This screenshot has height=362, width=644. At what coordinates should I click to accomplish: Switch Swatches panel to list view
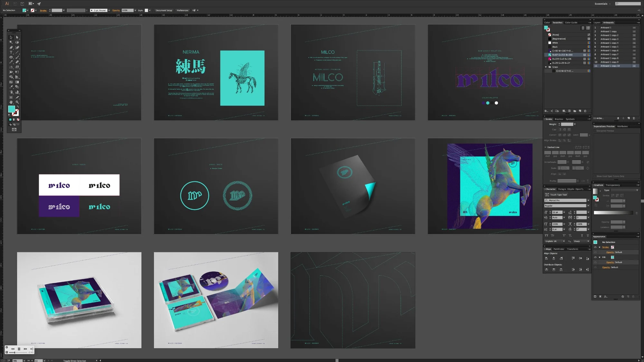(583, 28)
